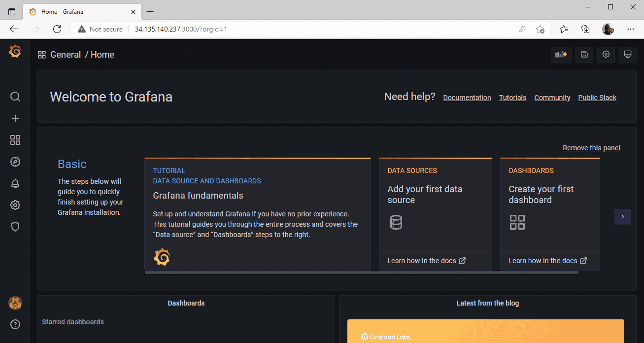The width and height of the screenshot is (644, 343).
Task: Click the General breadcrumb
Action: pos(66,55)
